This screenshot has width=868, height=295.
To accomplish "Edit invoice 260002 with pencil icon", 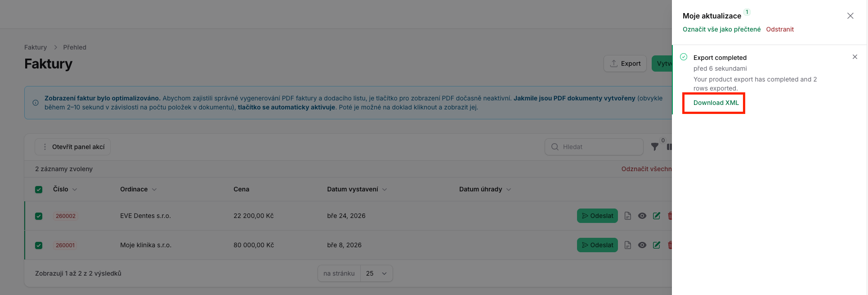I will [657, 216].
